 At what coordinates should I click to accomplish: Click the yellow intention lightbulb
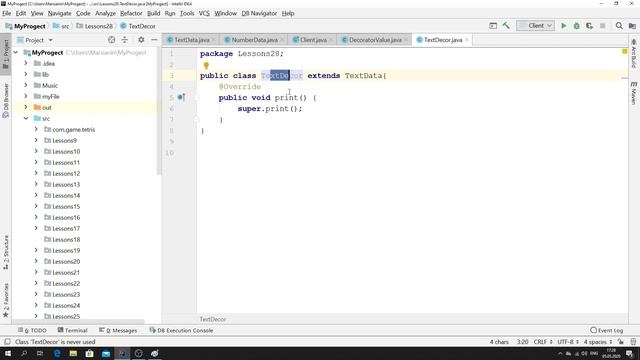206,65
